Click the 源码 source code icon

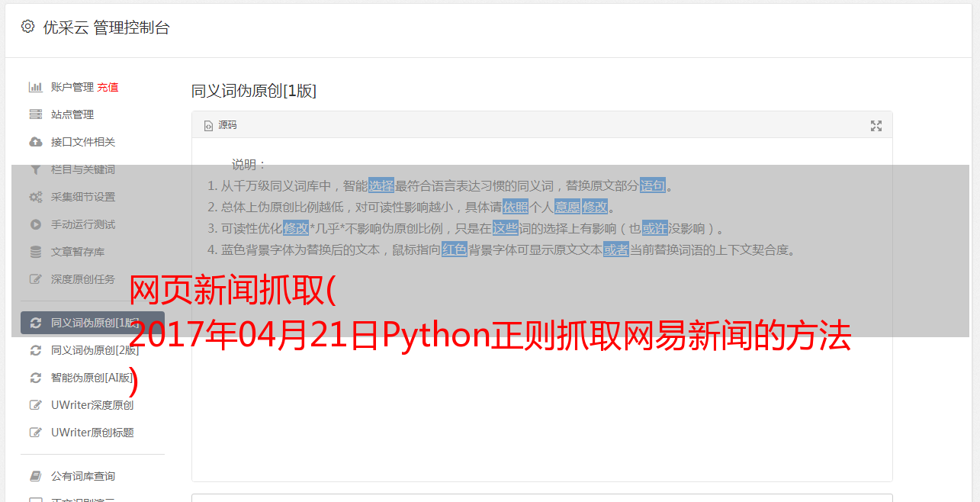[208, 126]
